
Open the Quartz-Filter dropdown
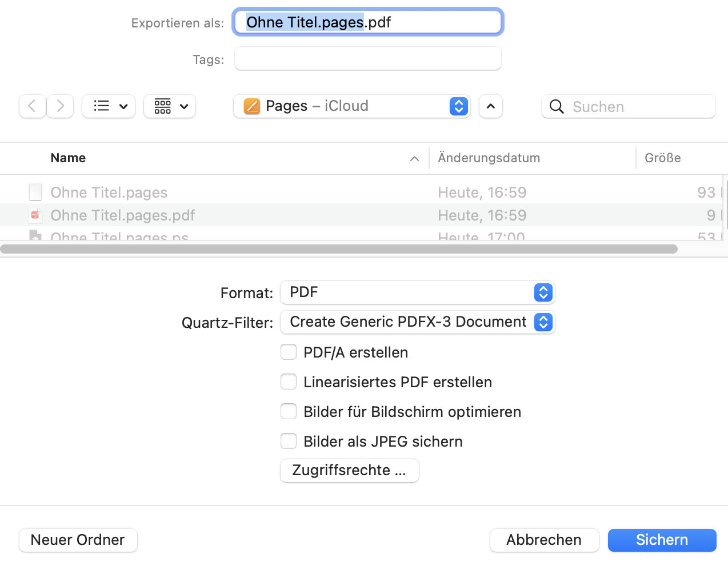pos(417,322)
